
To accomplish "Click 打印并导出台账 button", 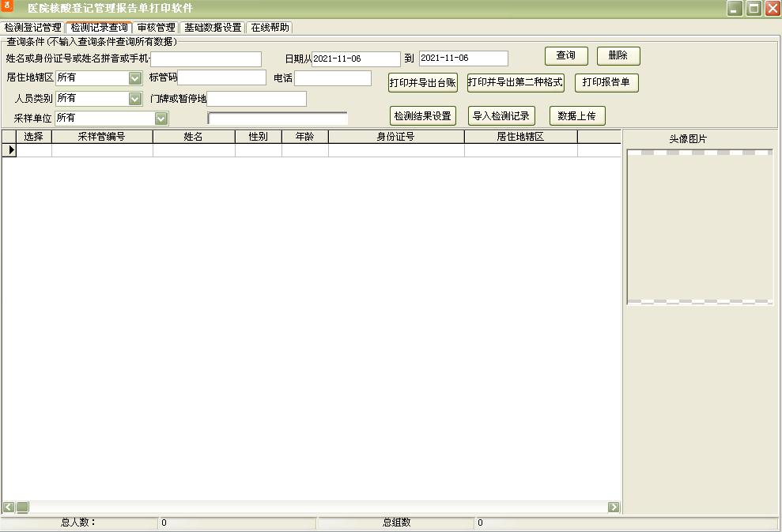I will [423, 83].
